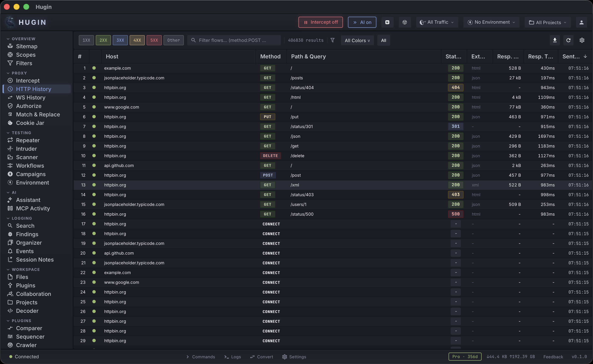Open the Repeater tool
This screenshot has width=593, height=364.
pos(28,140)
